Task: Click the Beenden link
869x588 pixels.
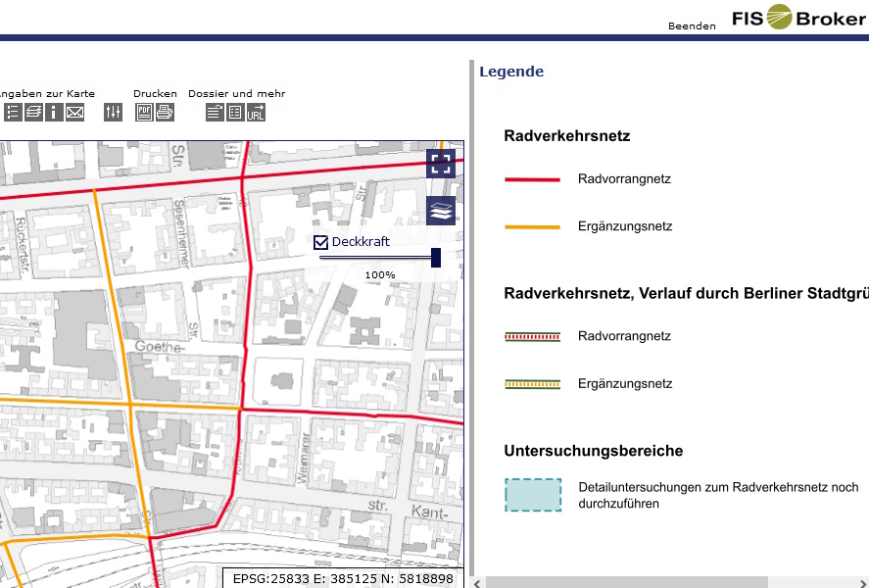Action: pyautogui.click(x=692, y=25)
